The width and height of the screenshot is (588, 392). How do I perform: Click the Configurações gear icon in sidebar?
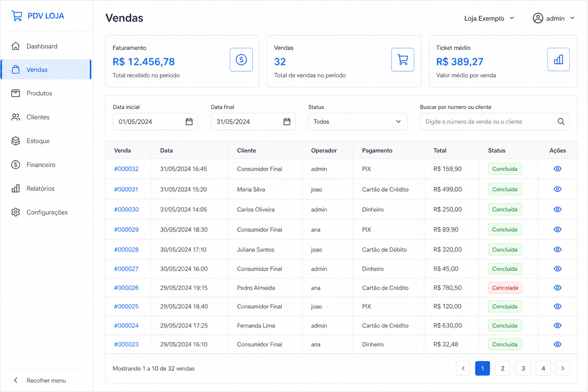16,212
